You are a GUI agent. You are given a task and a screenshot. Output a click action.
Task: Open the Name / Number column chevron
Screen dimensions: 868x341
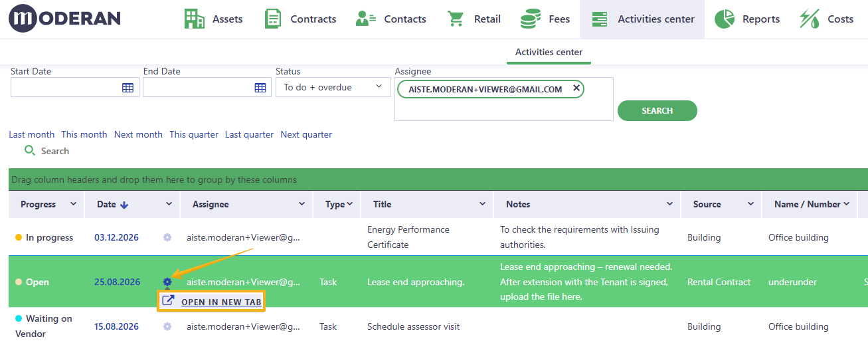coord(847,204)
